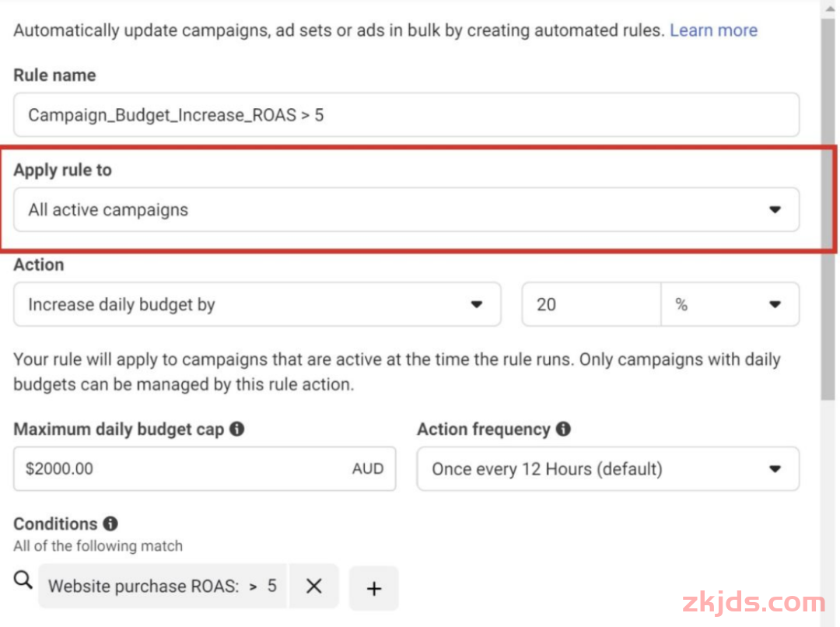Click the greater-than operator in the condition
The image size is (840, 627).
[253, 587]
